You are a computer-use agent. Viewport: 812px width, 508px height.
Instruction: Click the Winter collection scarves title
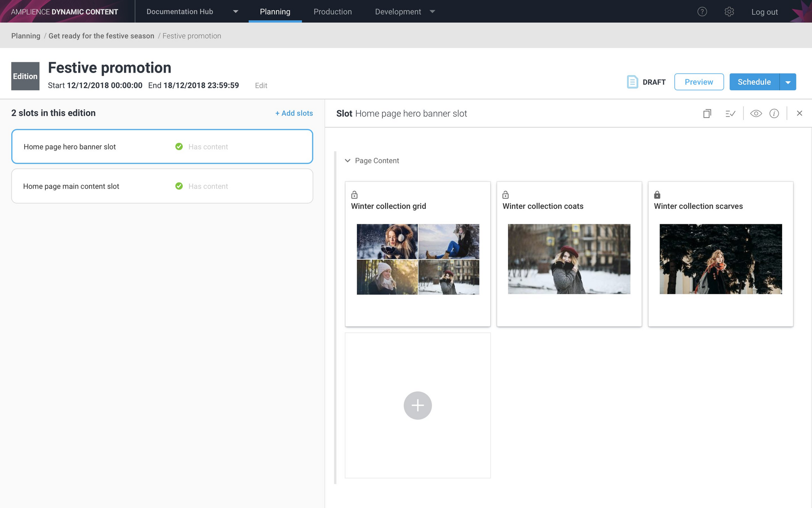coord(698,206)
